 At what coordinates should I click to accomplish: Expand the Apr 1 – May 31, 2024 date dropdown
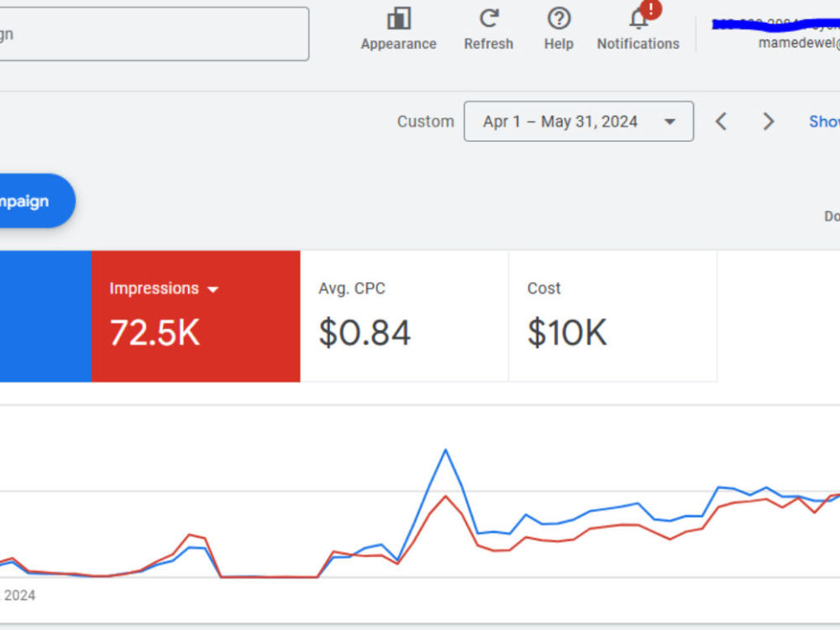579,122
